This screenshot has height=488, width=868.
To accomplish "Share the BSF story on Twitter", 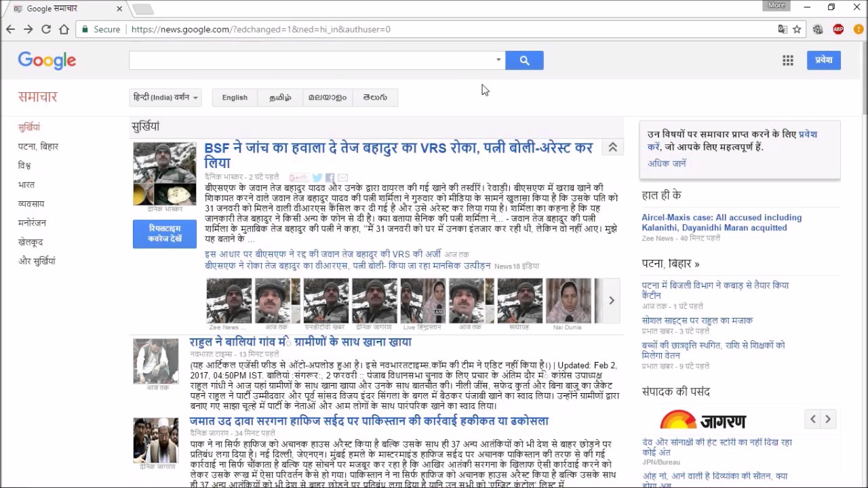I will [x=317, y=178].
